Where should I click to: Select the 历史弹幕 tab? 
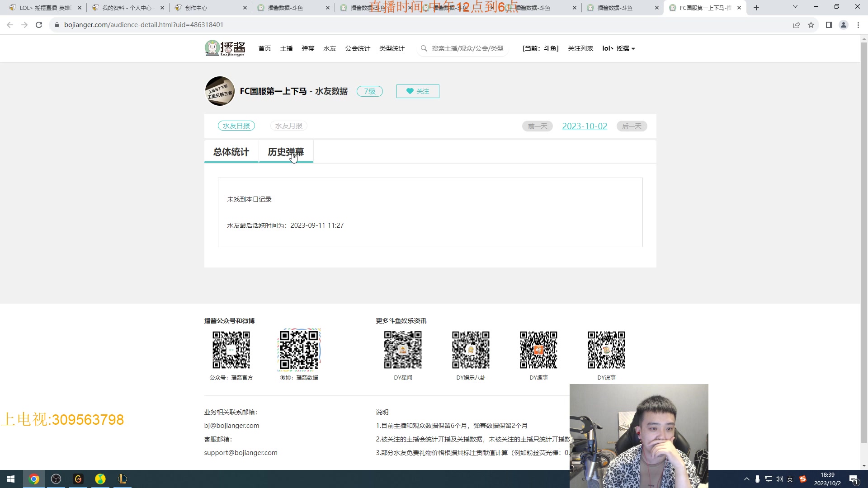286,152
